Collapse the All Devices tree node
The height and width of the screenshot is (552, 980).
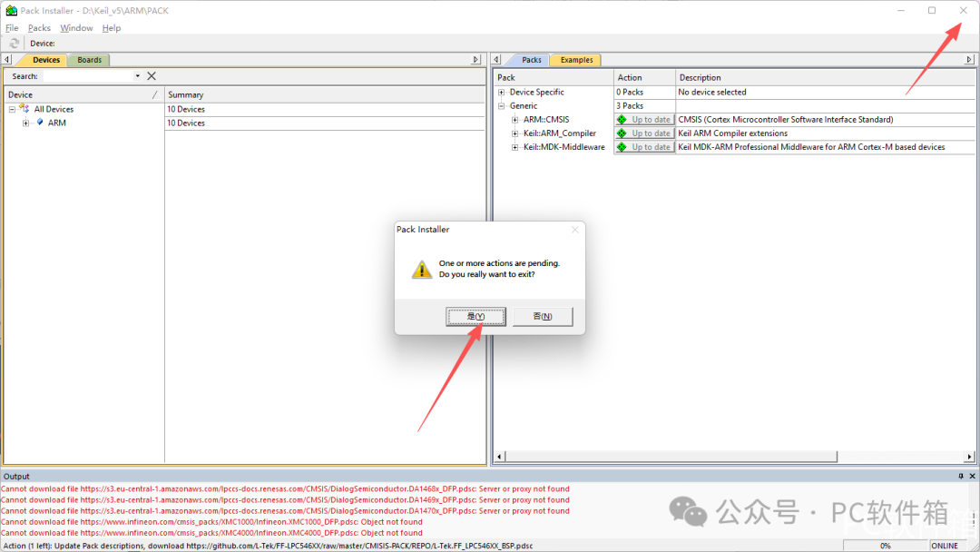[x=12, y=109]
